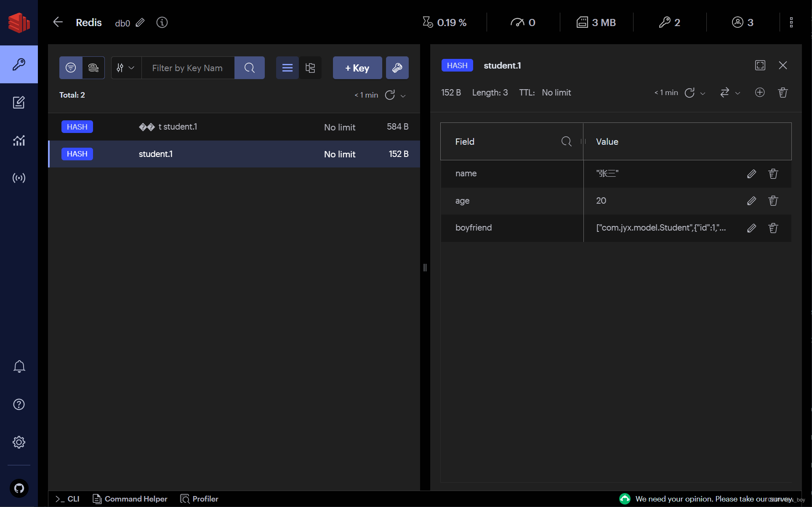Expand details auto-refresh options chevron
This screenshot has width=812, height=507.
[x=703, y=93]
